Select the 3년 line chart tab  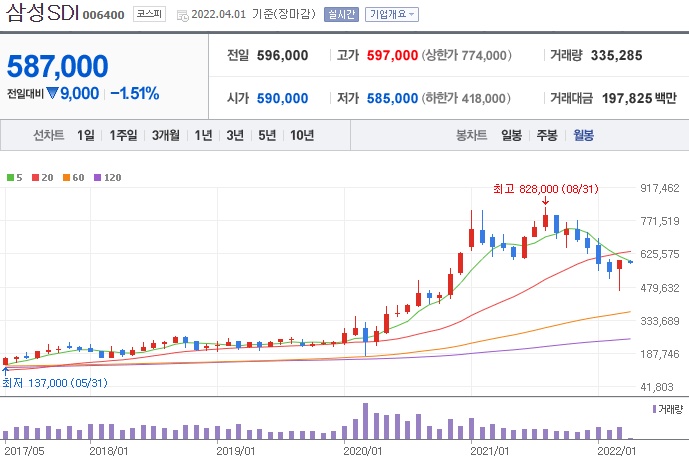pyautogui.click(x=235, y=135)
